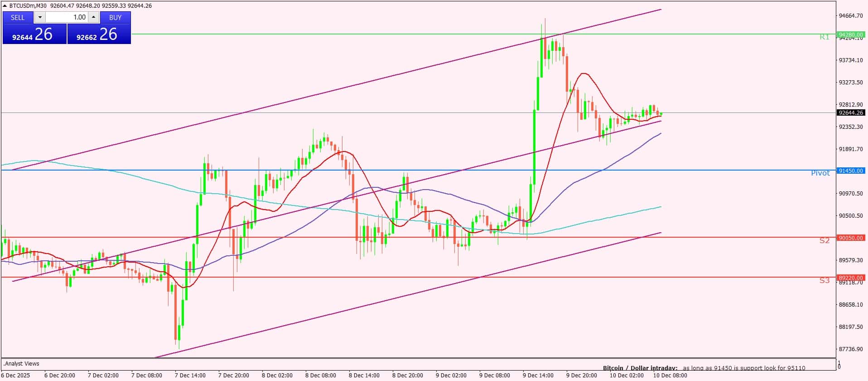Click the 10 Dec 08:00 time axis label

coord(670,375)
